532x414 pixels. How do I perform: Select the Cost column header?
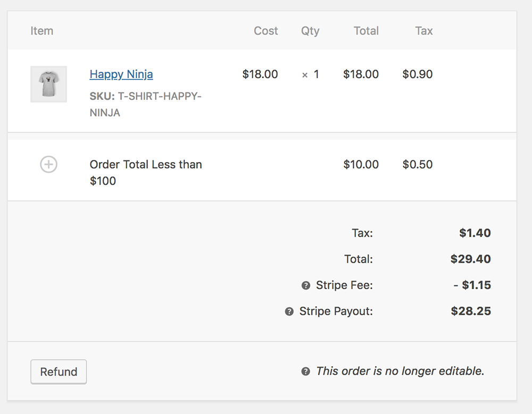pos(266,31)
